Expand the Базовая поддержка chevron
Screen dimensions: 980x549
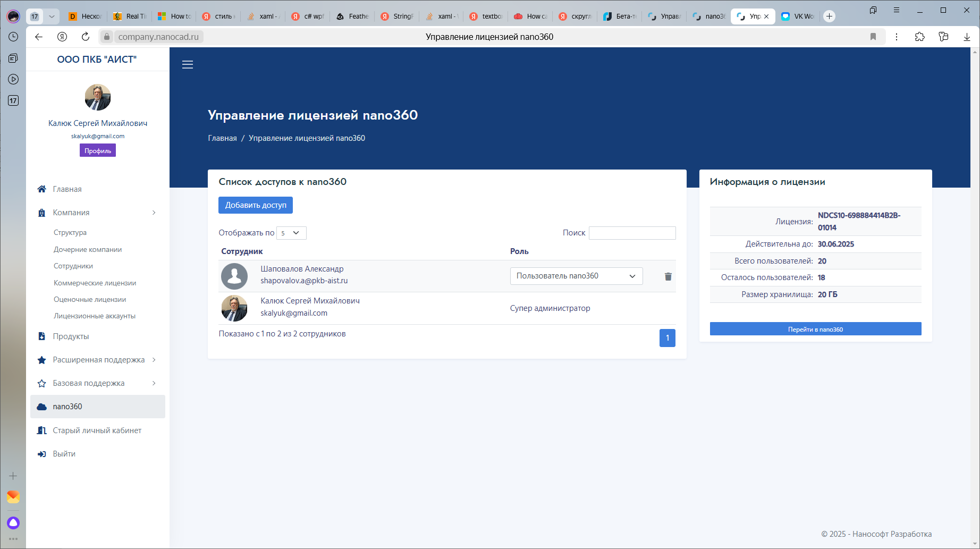click(x=154, y=383)
